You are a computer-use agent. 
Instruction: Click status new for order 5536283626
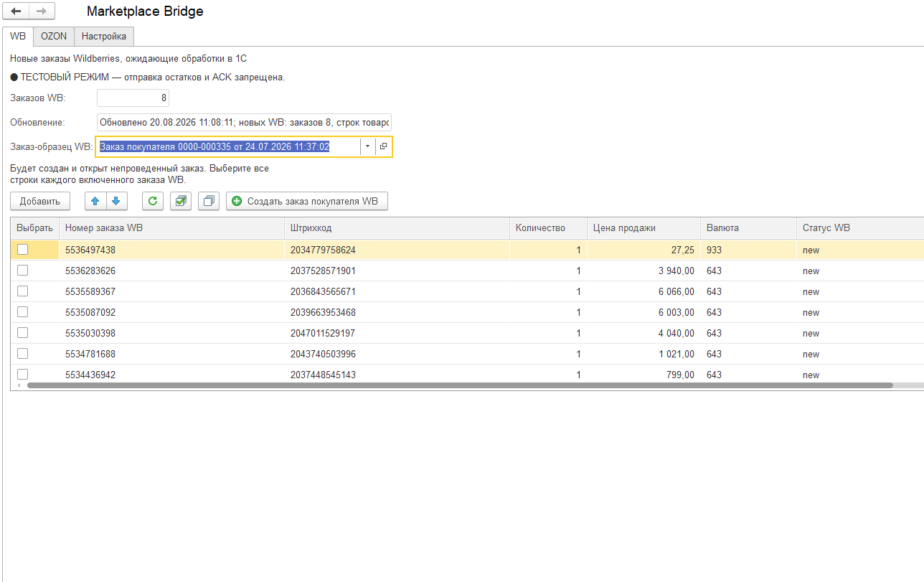click(x=860, y=271)
